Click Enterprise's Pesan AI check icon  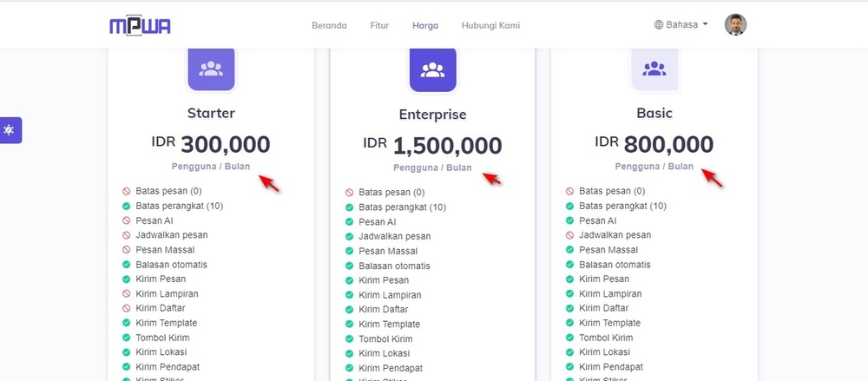(x=349, y=221)
